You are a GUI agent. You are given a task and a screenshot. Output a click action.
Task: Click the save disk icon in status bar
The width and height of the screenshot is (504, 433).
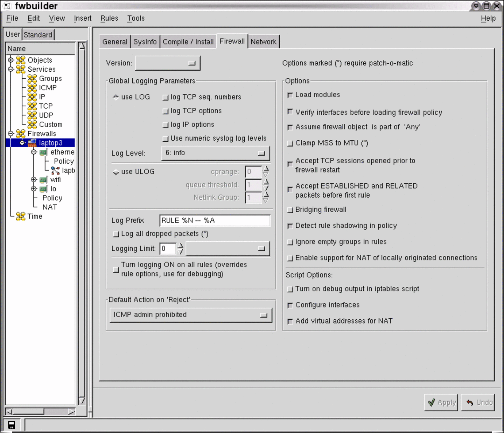(12, 425)
